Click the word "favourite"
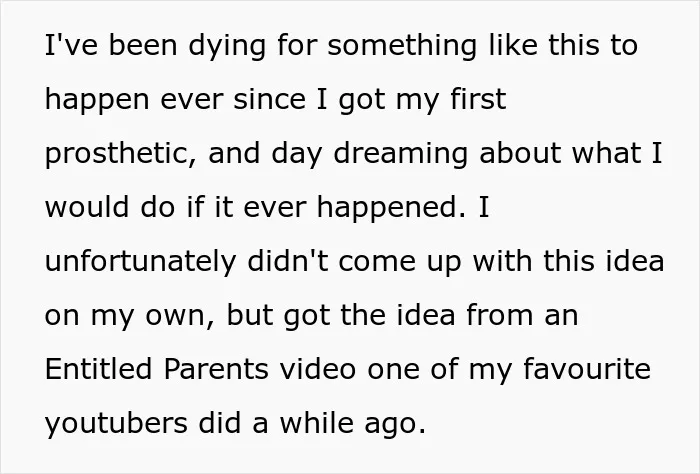The image size is (700, 474). [587, 369]
